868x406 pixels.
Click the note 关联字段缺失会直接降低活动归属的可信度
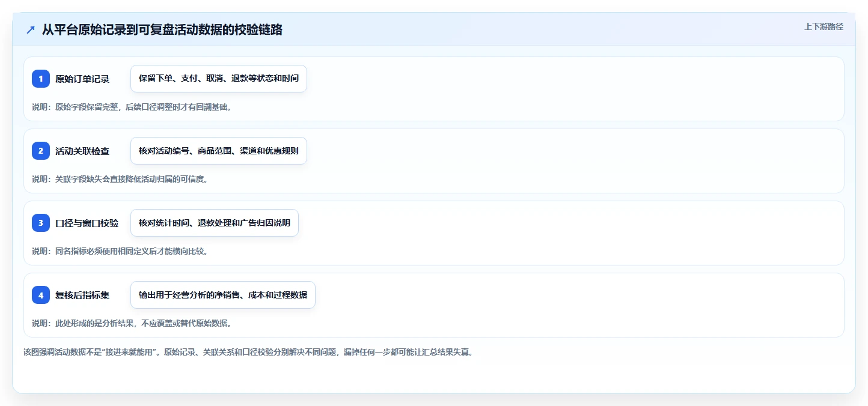(120, 179)
